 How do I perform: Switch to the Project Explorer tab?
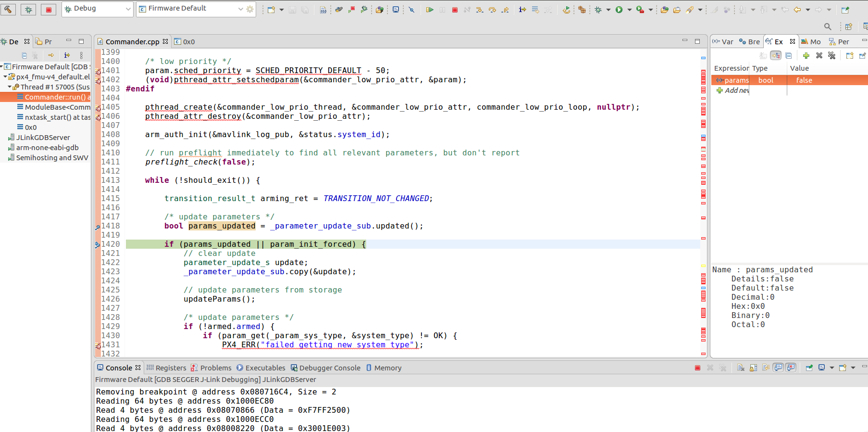click(x=44, y=42)
